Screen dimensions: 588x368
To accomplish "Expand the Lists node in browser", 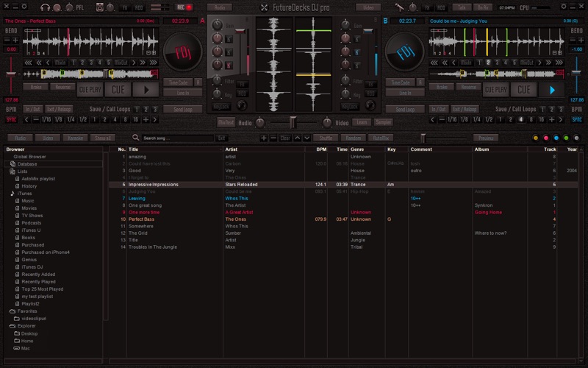I will [22, 171].
